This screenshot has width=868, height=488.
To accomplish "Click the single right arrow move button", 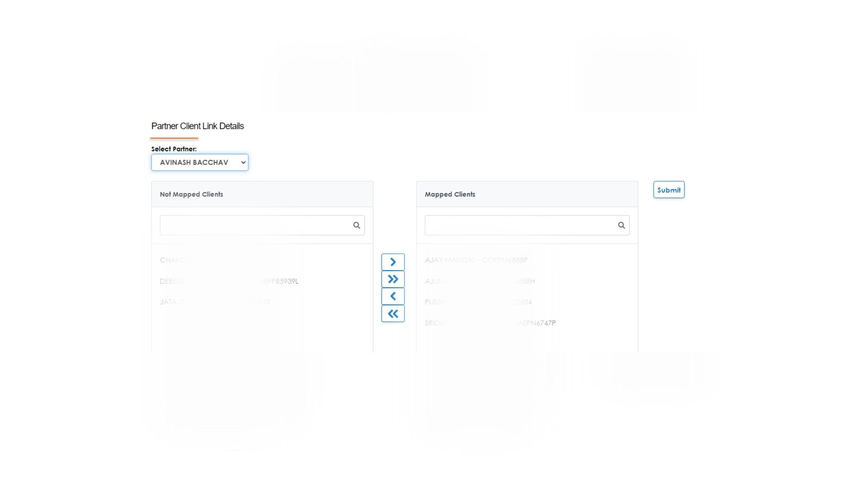I will pos(393,262).
